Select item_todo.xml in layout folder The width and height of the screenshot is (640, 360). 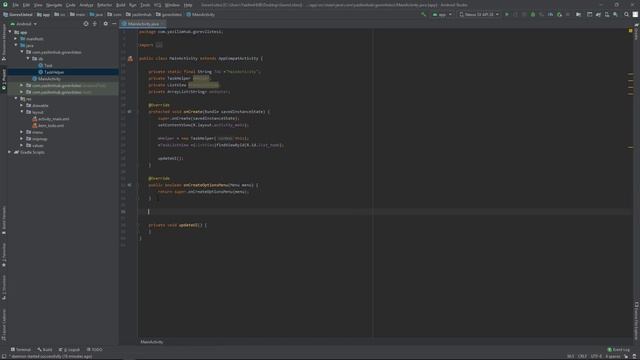tap(48, 125)
